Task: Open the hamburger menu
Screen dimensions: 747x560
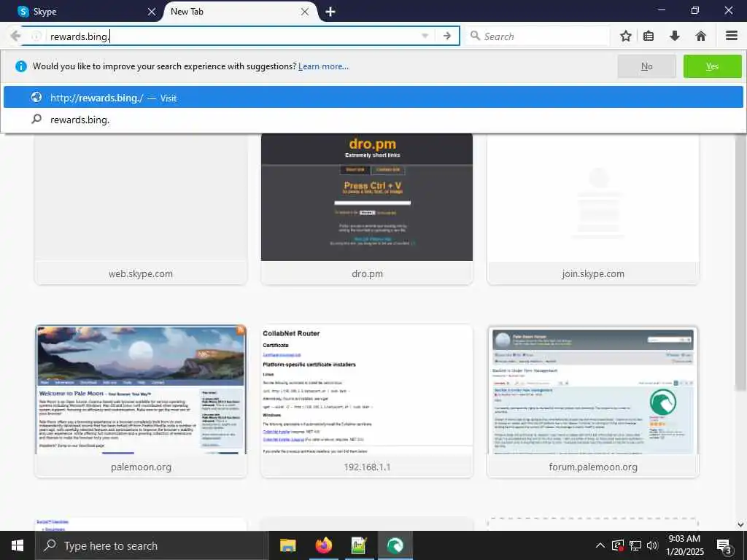Action: pyautogui.click(x=732, y=36)
